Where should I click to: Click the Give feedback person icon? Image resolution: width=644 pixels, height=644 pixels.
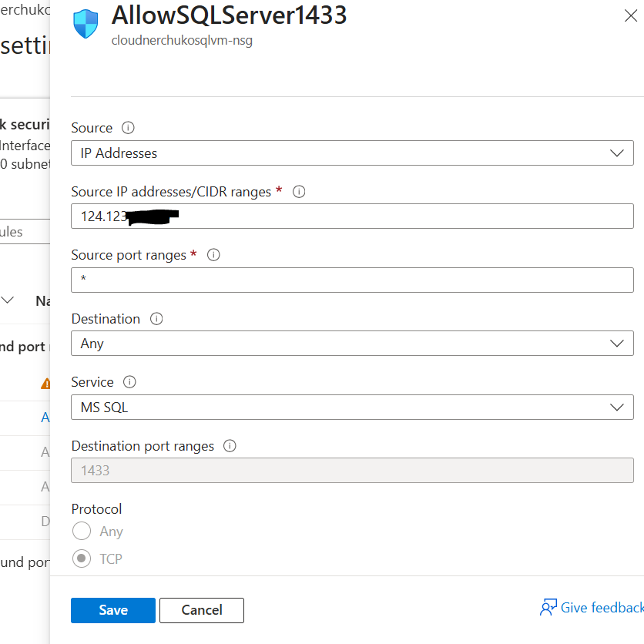pos(548,608)
